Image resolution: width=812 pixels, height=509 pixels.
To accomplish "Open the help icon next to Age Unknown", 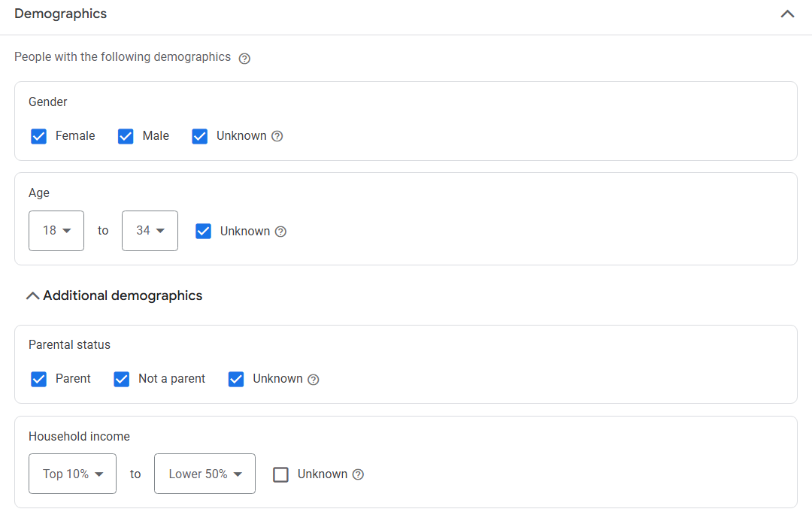I will pyautogui.click(x=280, y=232).
